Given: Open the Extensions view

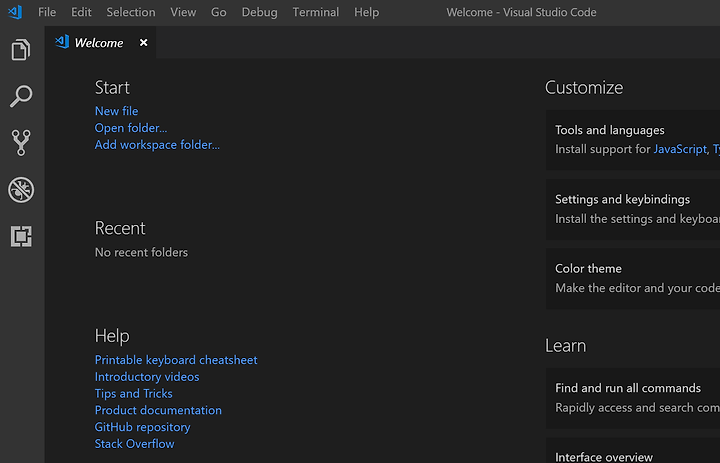Looking at the screenshot, I should point(21,237).
